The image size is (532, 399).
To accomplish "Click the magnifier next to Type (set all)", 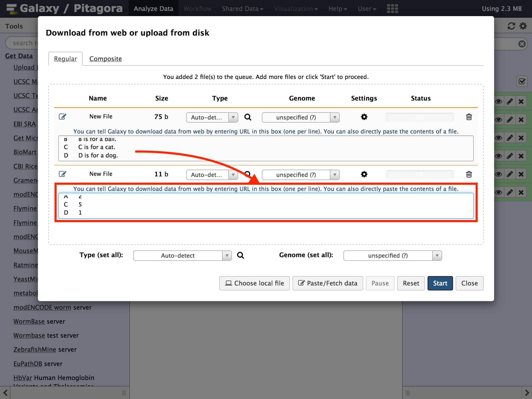I will (241, 255).
